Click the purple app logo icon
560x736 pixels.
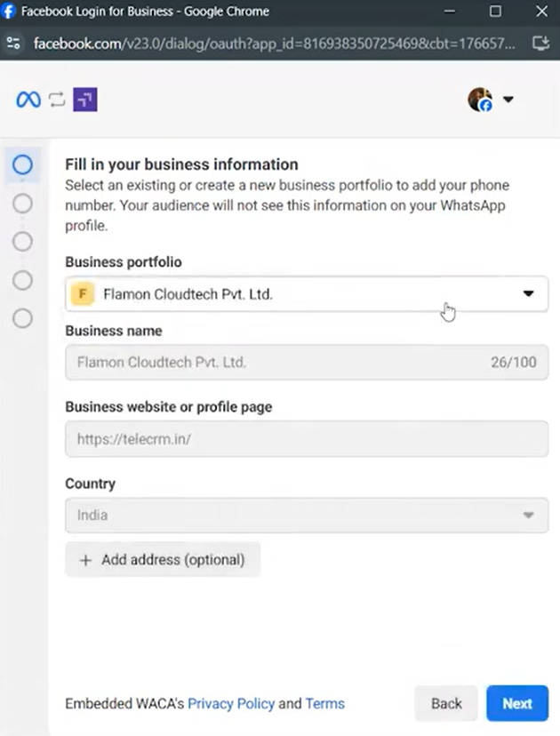84,100
